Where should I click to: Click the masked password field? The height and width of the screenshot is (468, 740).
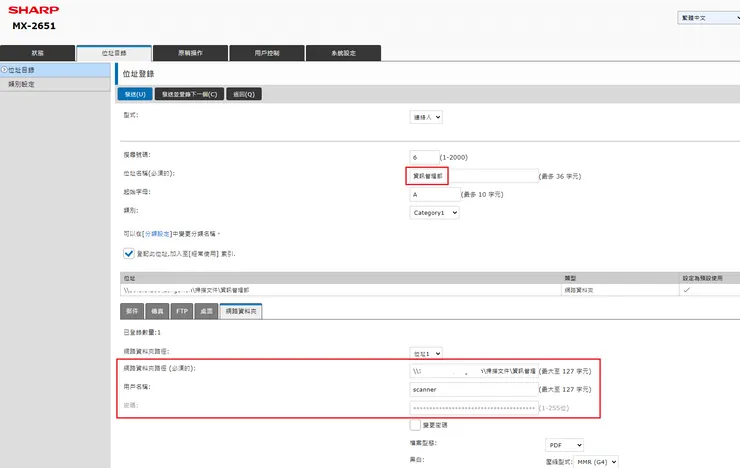(x=473, y=408)
